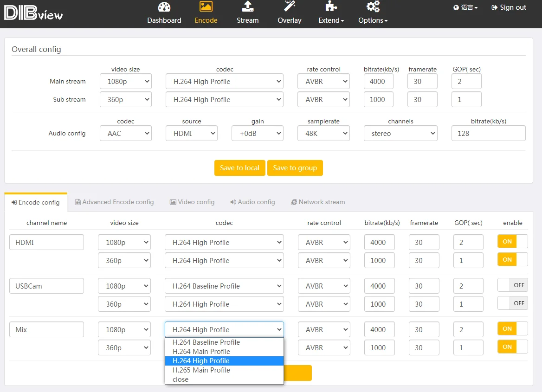Switch to Network stream tab
Viewport: 542px width, 392px height.
(318, 202)
